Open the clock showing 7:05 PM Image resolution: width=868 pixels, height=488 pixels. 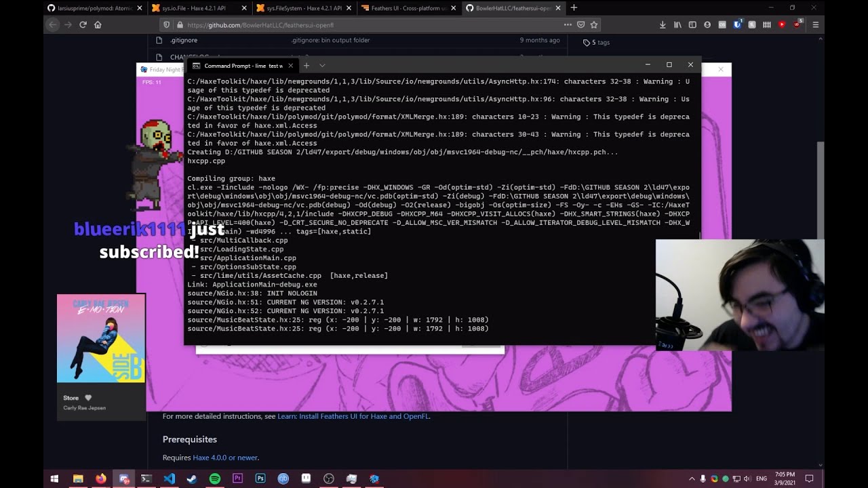785,479
